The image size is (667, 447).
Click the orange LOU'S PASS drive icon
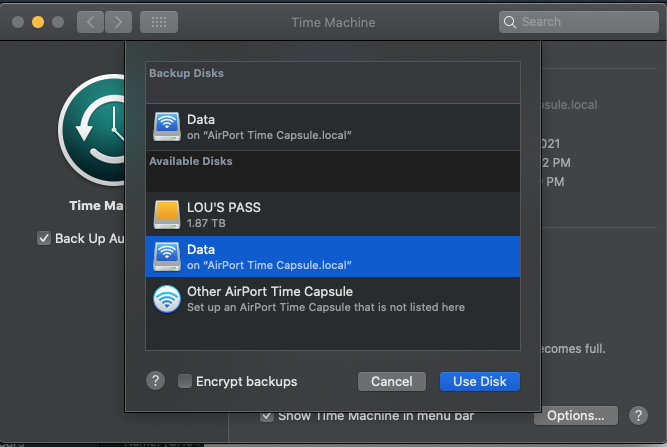(x=166, y=213)
